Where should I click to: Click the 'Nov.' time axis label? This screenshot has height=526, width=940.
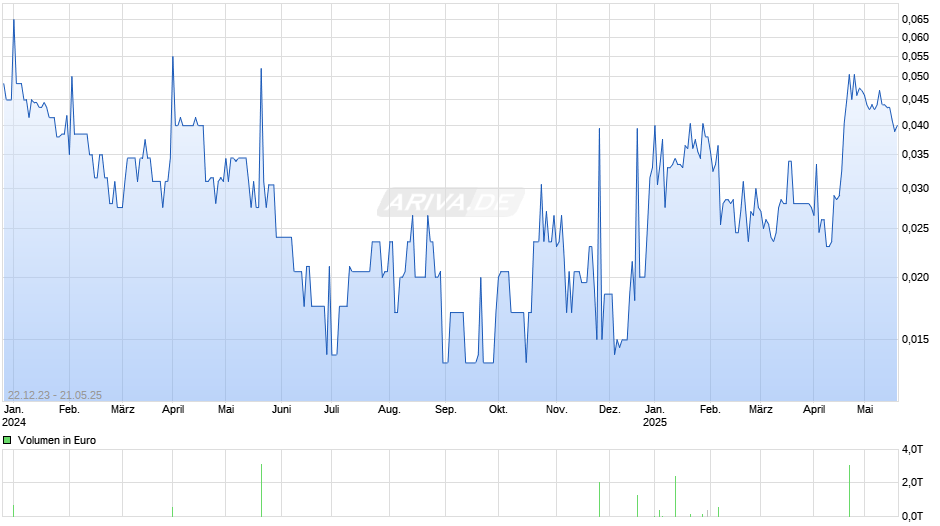(x=556, y=410)
